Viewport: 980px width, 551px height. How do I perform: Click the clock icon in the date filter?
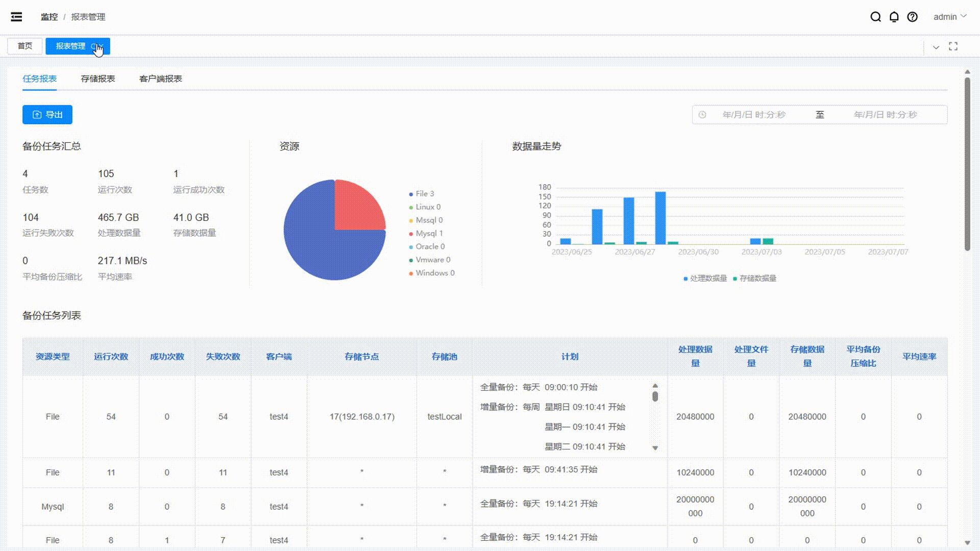click(703, 115)
